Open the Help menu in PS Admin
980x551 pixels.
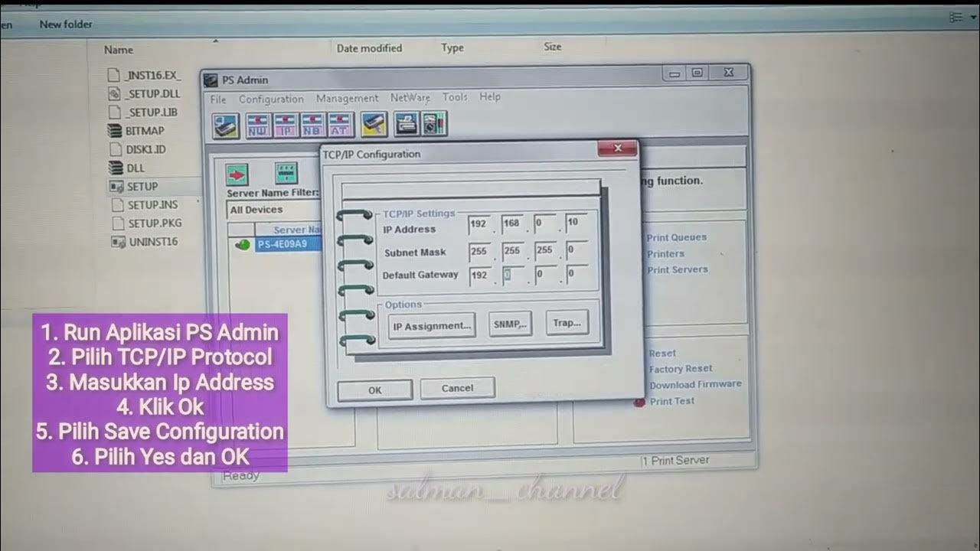[490, 96]
